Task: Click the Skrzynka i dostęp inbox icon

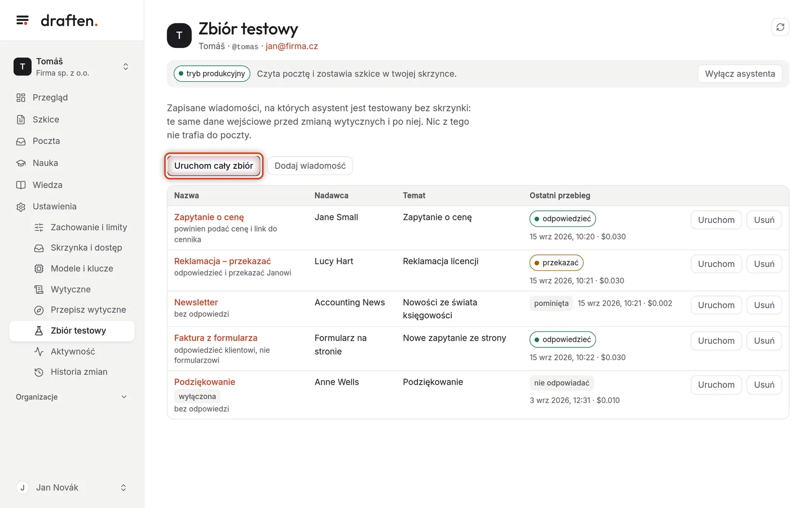Action: [x=39, y=248]
